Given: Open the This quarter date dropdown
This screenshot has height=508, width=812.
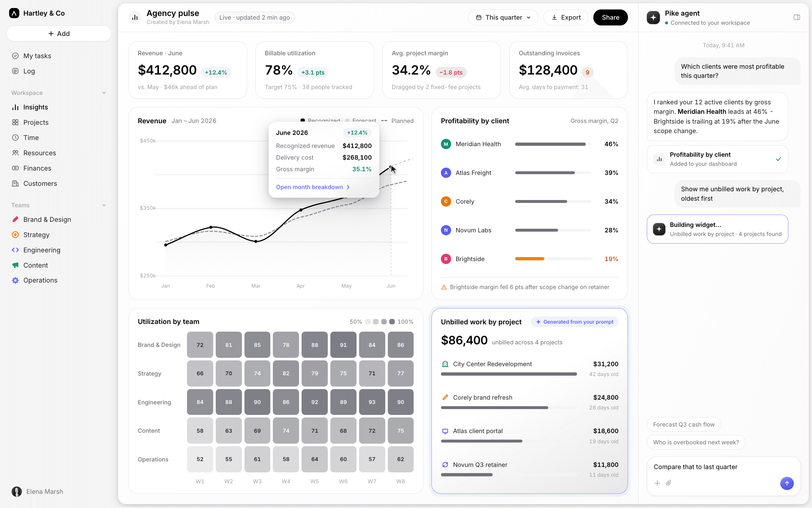Looking at the screenshot, I should coord(503,17).
